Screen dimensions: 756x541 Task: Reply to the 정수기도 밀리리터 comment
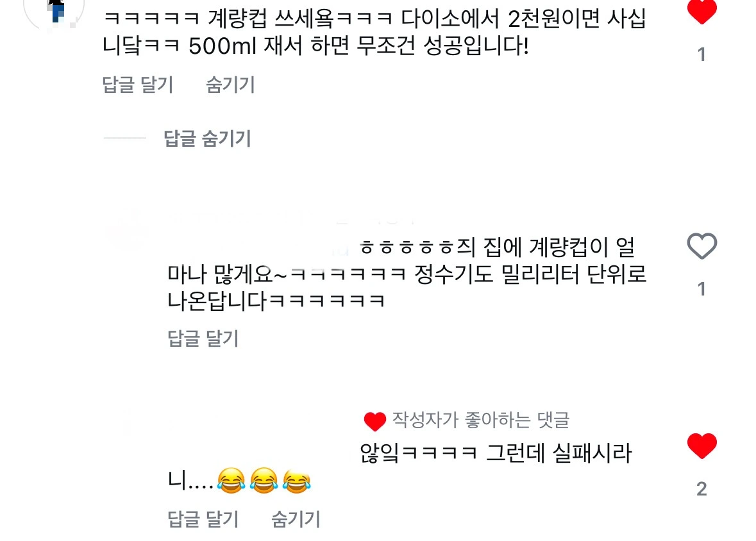[203, 338]
